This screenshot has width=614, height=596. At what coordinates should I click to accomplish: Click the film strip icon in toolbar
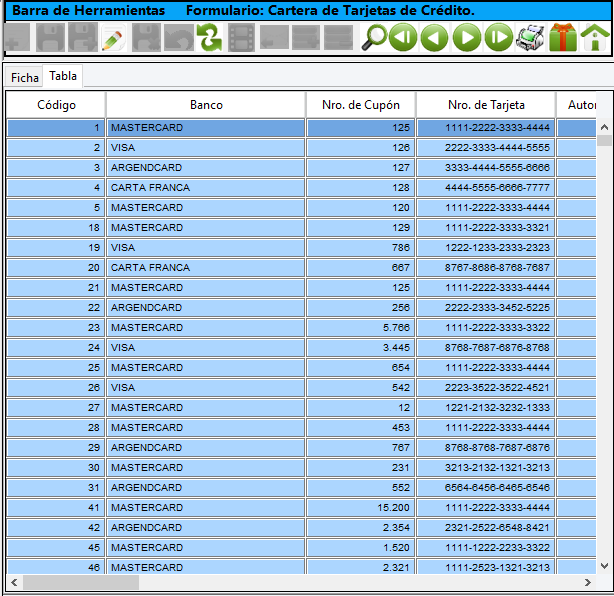(241, 39)
